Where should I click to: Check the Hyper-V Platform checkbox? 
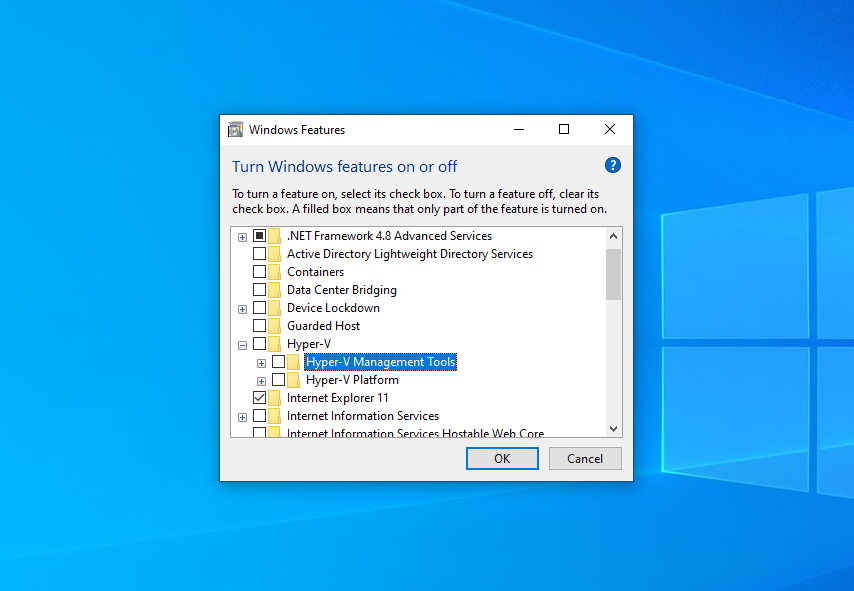point(278,380)
